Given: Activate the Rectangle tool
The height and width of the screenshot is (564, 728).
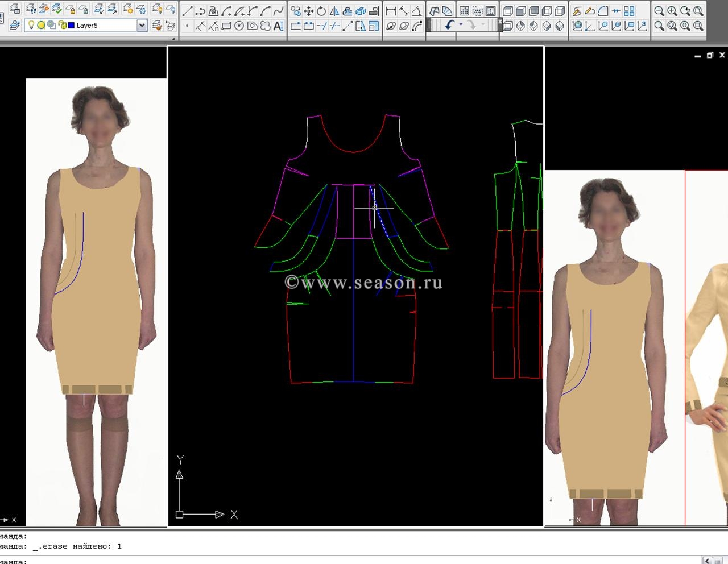Looking at the screenshot, I should (x=226, y=26).
